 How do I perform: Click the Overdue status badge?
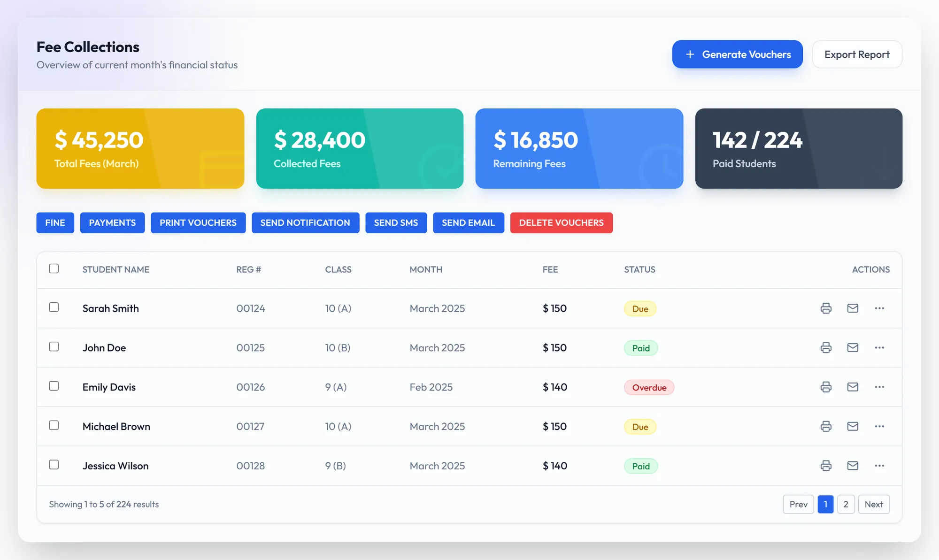click(x=649, y=388)
